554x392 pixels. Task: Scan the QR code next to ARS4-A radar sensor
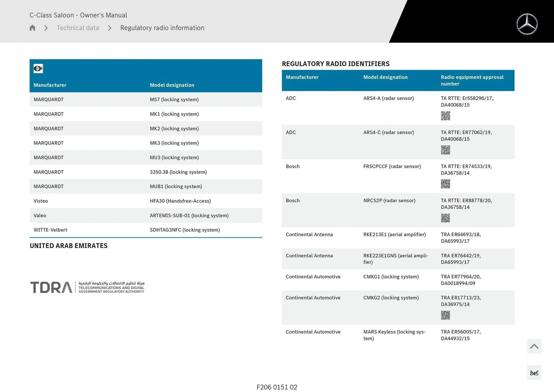445,116
